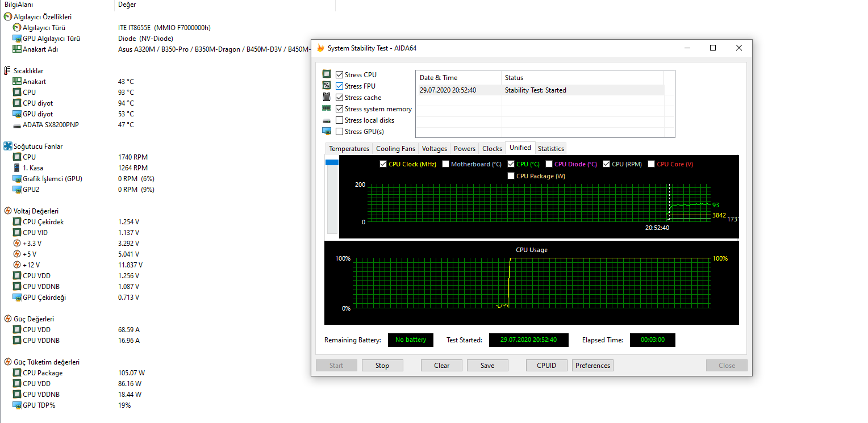The width and height of the screenshot is (868, 423).
Task: Click the CPU Package power icon
Action: pyautogui.click(x=17, y=373)
